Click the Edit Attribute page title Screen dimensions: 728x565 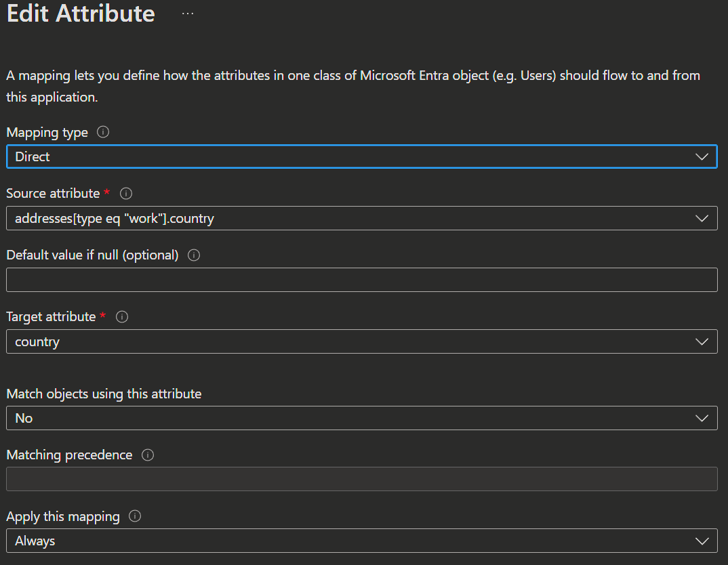pyautogui.click(x=81, y=14)
